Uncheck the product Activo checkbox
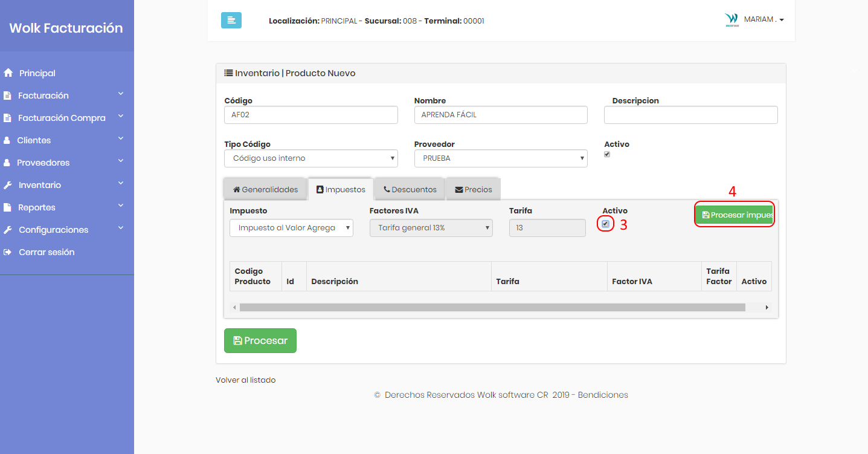The image size is (868, 454). pos(607,154)
